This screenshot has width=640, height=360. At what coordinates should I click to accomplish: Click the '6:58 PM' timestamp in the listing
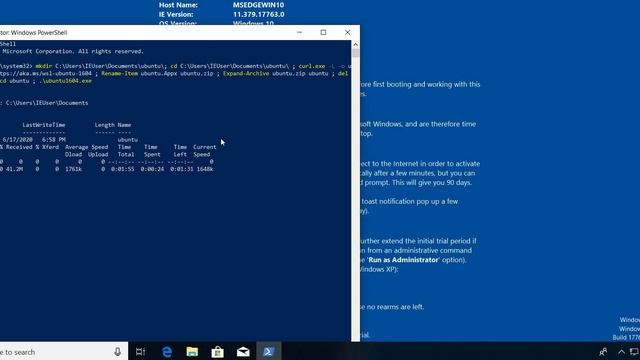click(x=54, y=140)
